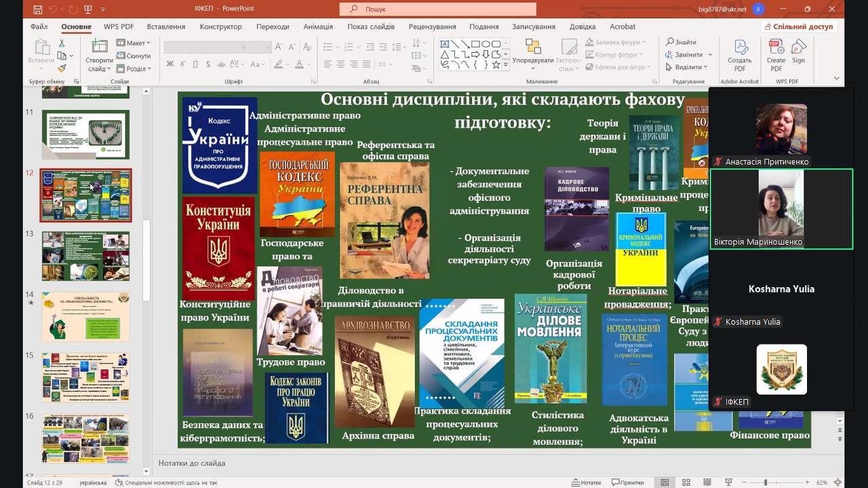The width and height of the screenshot is (868, 488).
Task: Toggle the Нотатки notes pane in the status bar
Action: [x=586, y=483]
